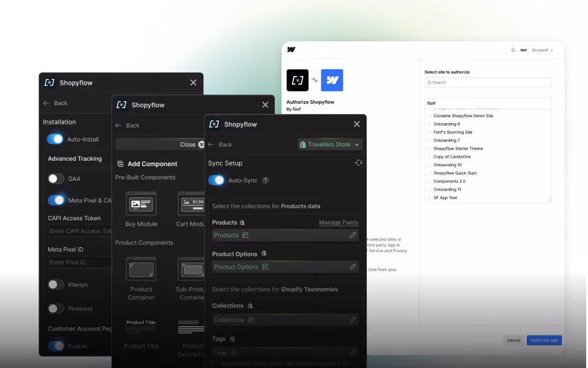Click the fünf workspace avatar in header

[x=524, y=50]
